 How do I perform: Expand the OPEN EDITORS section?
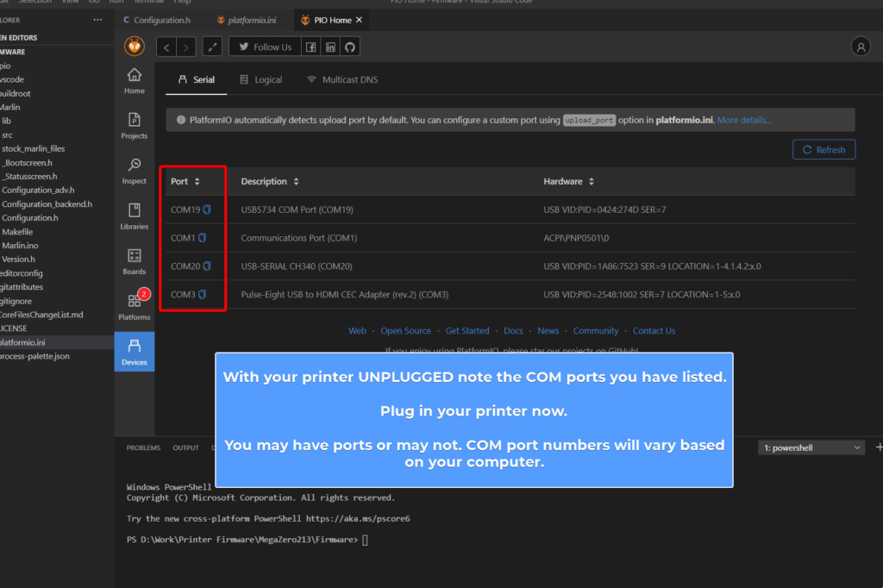tap(56, 38)
